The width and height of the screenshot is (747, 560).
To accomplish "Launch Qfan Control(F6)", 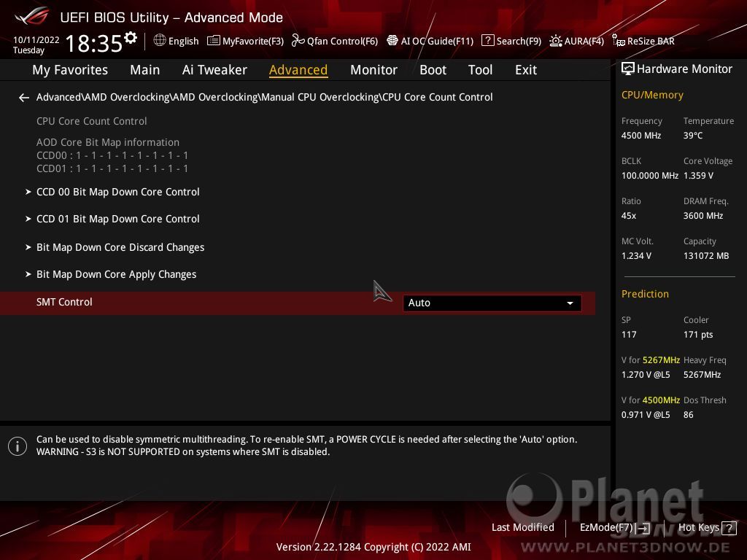I will click(x=335, y=41).
